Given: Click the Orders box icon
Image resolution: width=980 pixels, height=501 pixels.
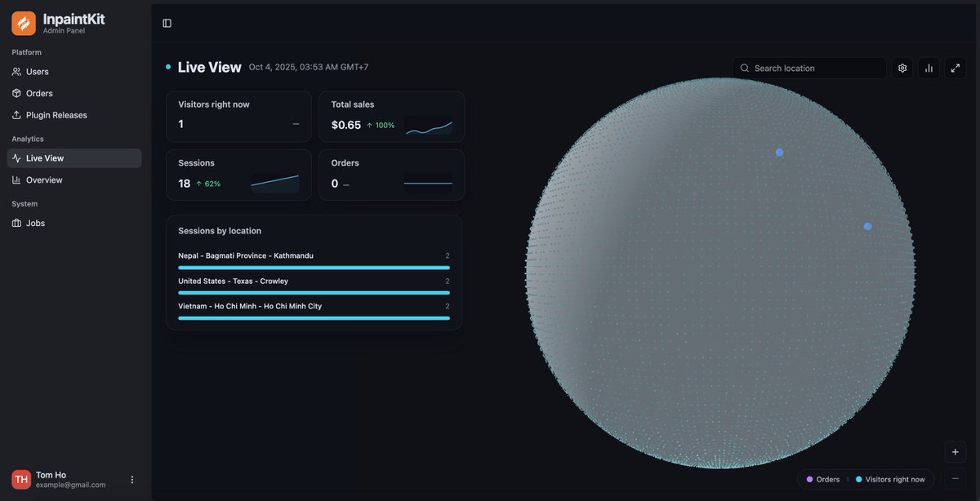Looking at the screenshot, I should tap(16, 93).
